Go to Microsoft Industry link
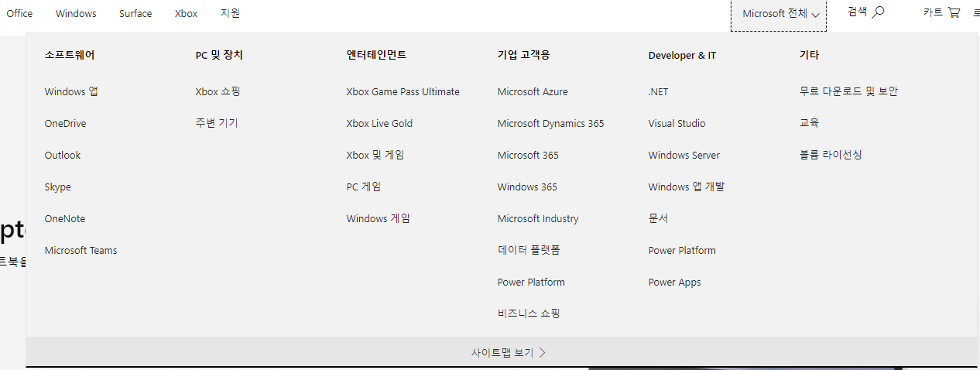 (x=538, y=218)
